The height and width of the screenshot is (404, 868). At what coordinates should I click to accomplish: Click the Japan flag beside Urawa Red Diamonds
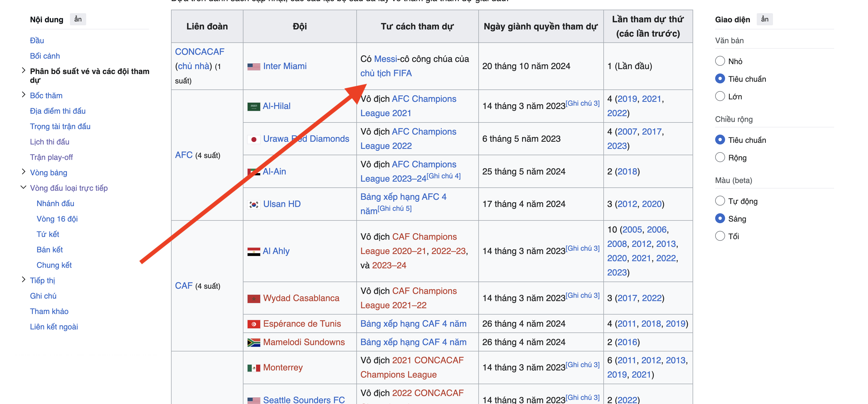tap(253, 139)
